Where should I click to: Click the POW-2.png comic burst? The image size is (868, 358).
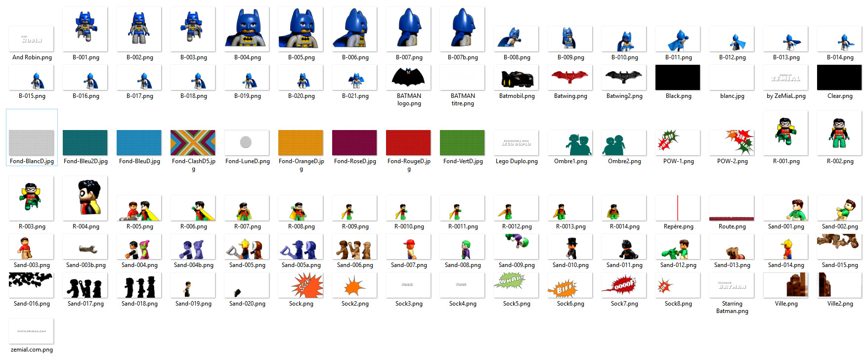732,143
